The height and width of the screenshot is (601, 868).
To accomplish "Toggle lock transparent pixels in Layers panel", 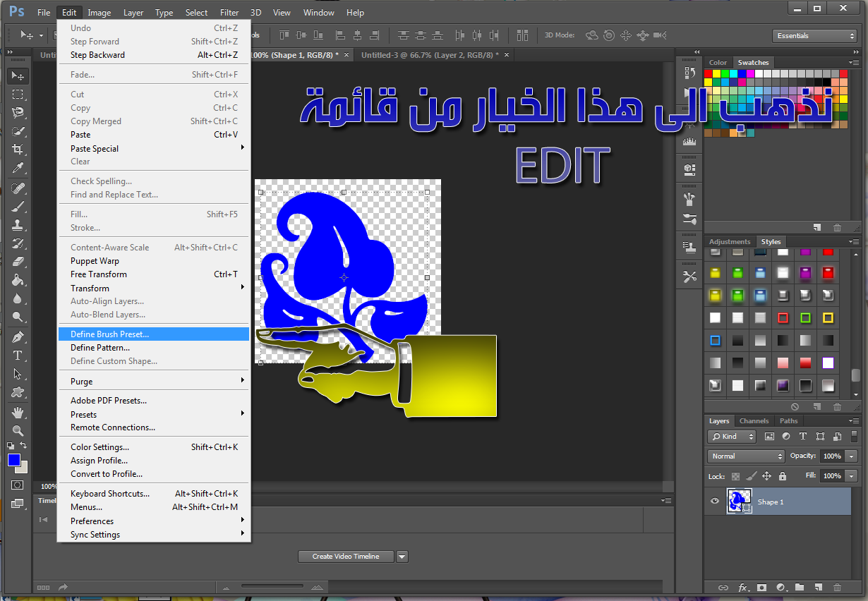I will (735, 476).
